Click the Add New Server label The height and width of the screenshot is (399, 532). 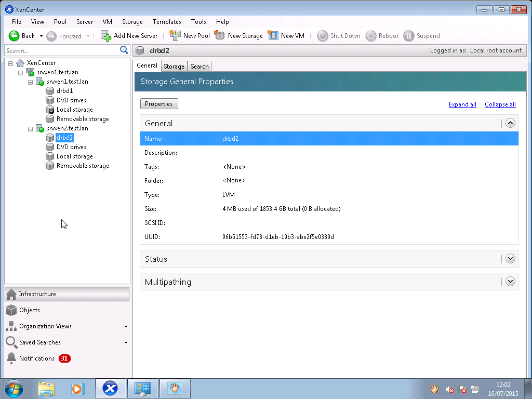click(136, 36)
